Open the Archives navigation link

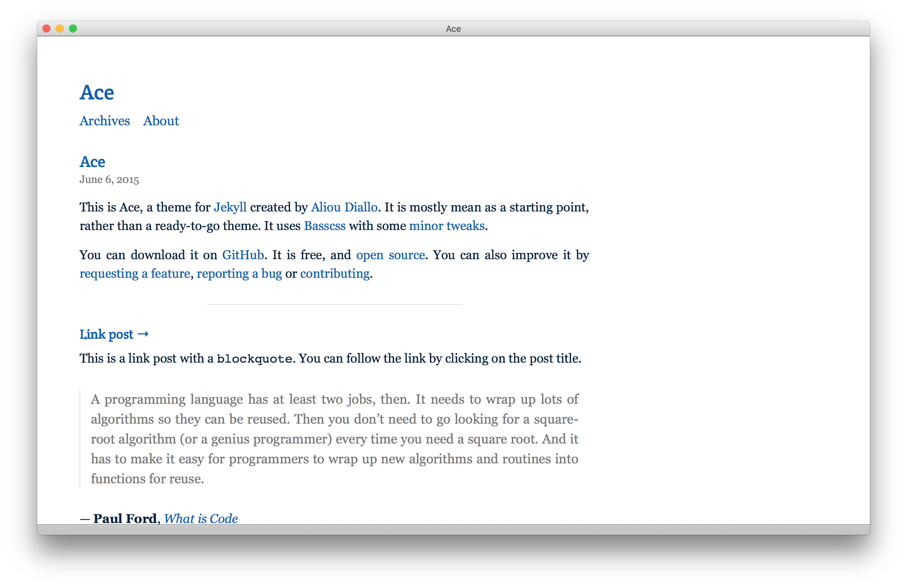tap(105, 121)
